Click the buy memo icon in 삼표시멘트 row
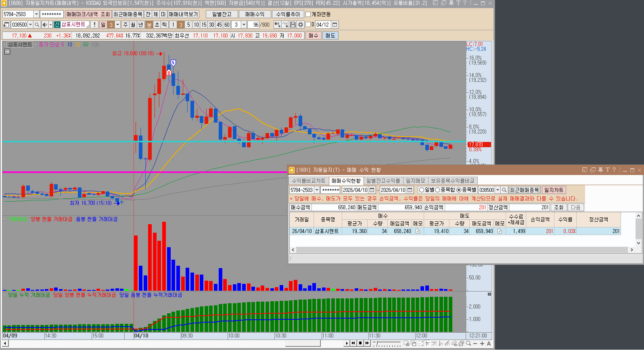This screenshot has width=644, height=350. click(418, 231)
